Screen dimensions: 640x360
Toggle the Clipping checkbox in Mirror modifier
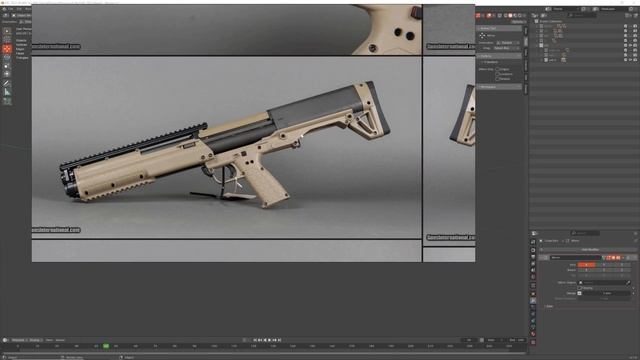(580, 288)
